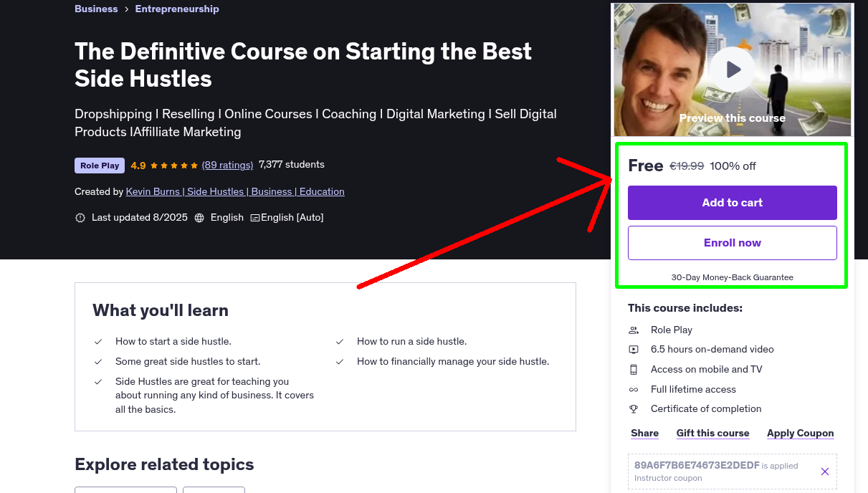868x493 pixels.
Task: Click the Role Play people icon
Action: (x=634, y=330)
